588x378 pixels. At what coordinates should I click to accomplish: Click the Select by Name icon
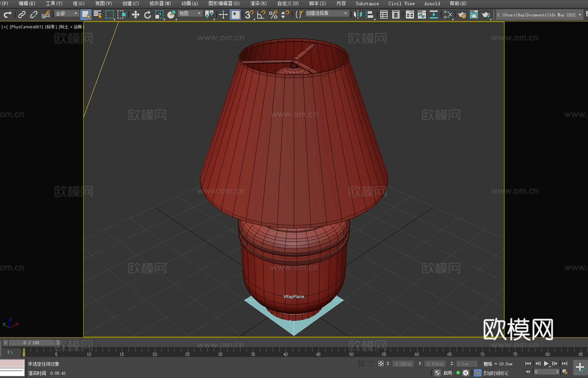click(x=98, y=15)
